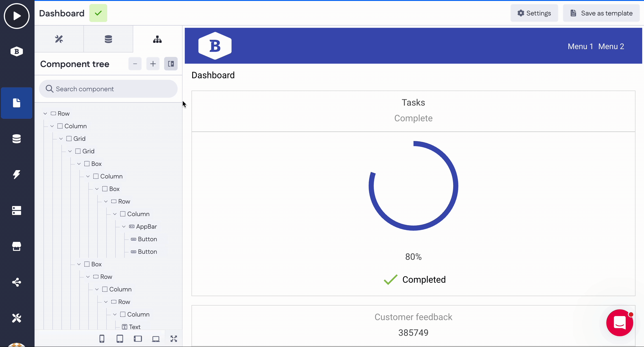This screenshot has width=644, height=347.
Task: Switch to mobile phone preview
Action: (102, 339)
